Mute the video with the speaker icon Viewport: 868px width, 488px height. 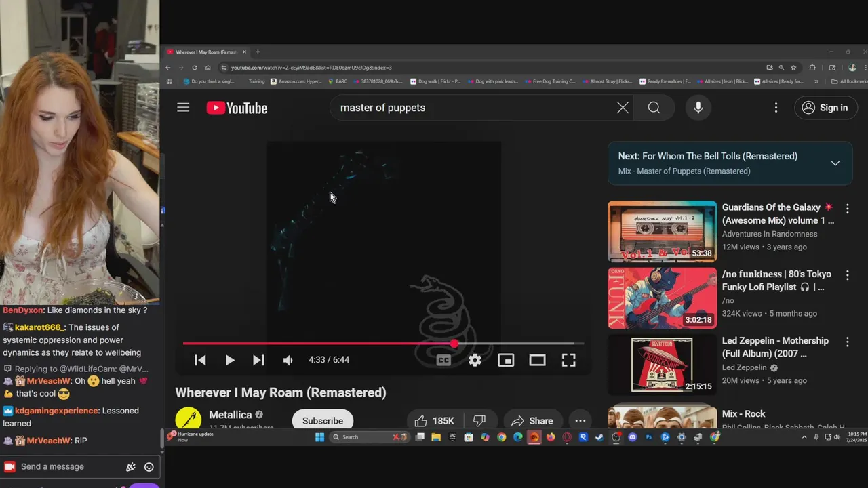pyautogui.click(x=288, y=360)
